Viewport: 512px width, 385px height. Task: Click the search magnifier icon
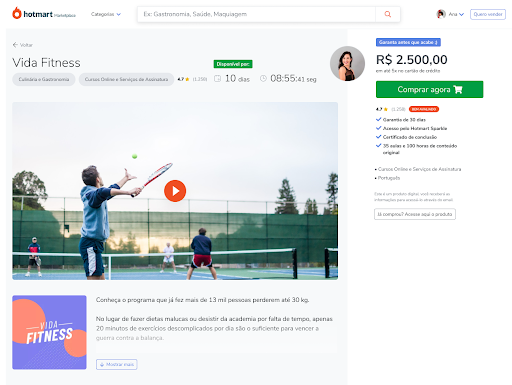(x=388, y=14)
